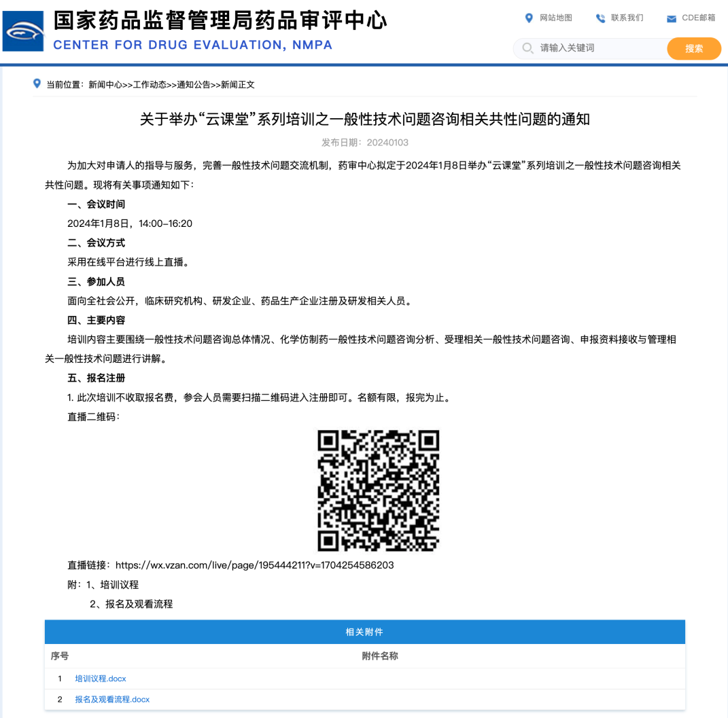Click attachment row number 2
The image size is (728, 718).
click(x=59, y=700)
